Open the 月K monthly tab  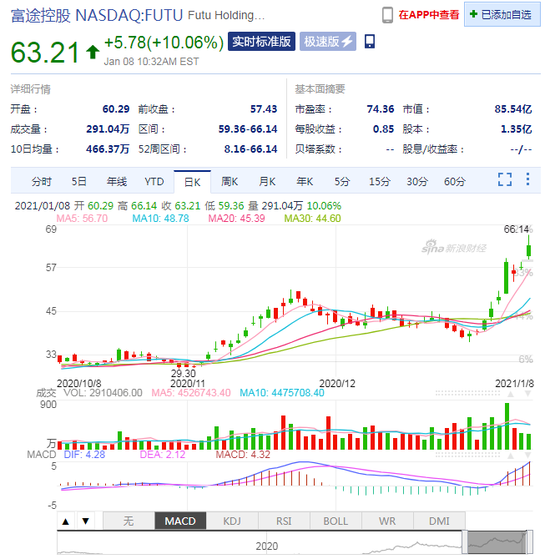tap(267, 181)
